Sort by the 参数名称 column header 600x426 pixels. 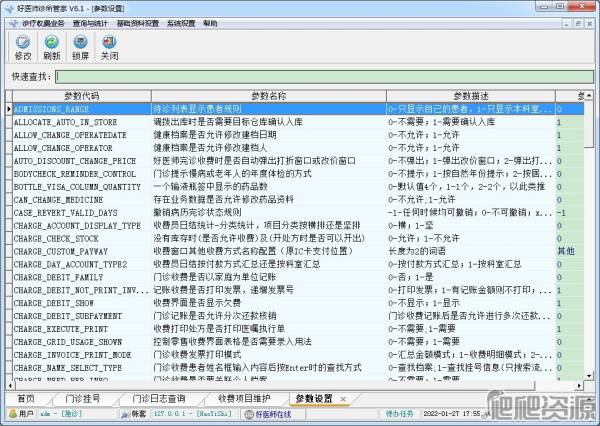tap(268, 96)
